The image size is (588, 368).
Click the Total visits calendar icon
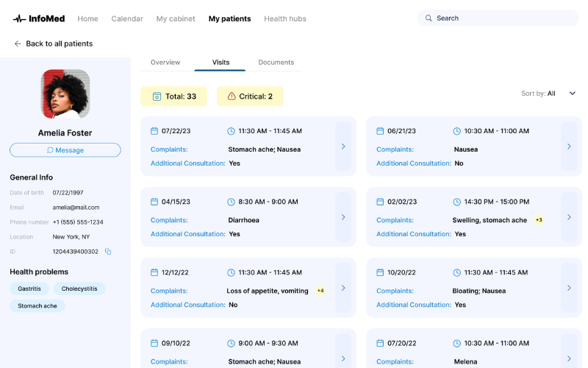click(157, 96)
